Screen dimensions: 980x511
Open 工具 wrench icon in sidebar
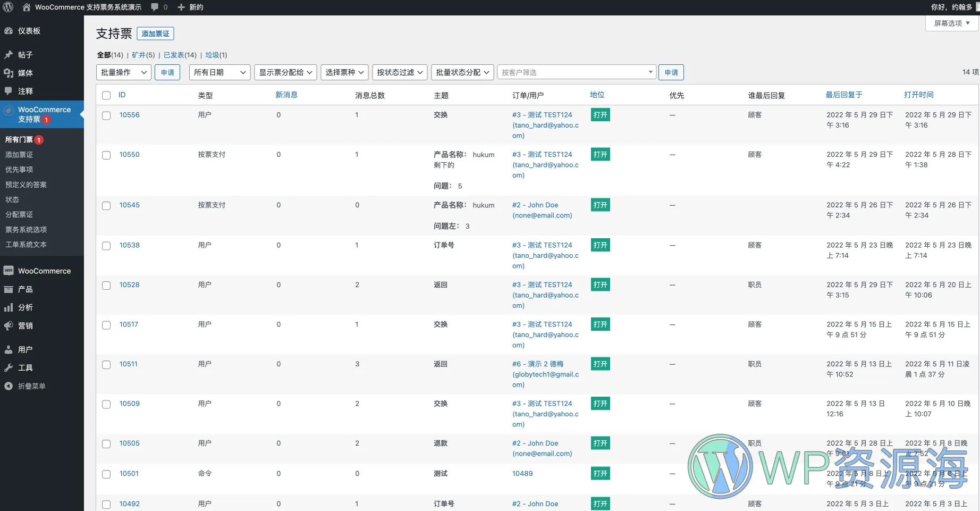[9, 367]
